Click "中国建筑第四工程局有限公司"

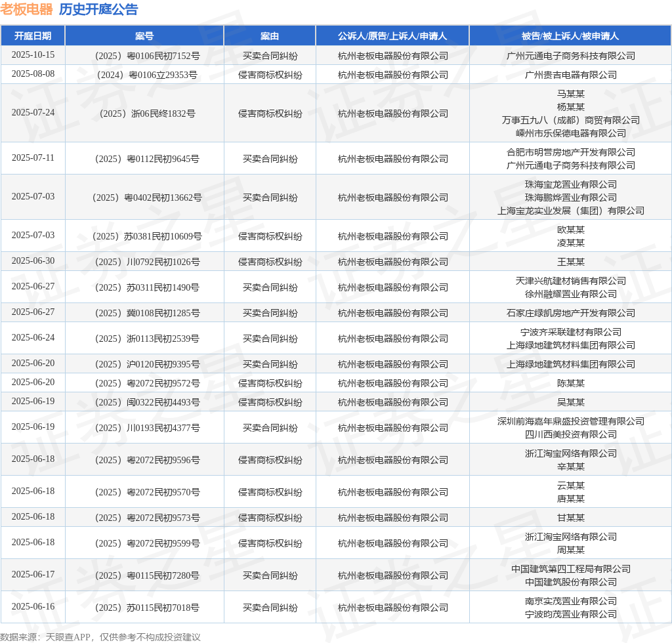click(x=571, y=569)
